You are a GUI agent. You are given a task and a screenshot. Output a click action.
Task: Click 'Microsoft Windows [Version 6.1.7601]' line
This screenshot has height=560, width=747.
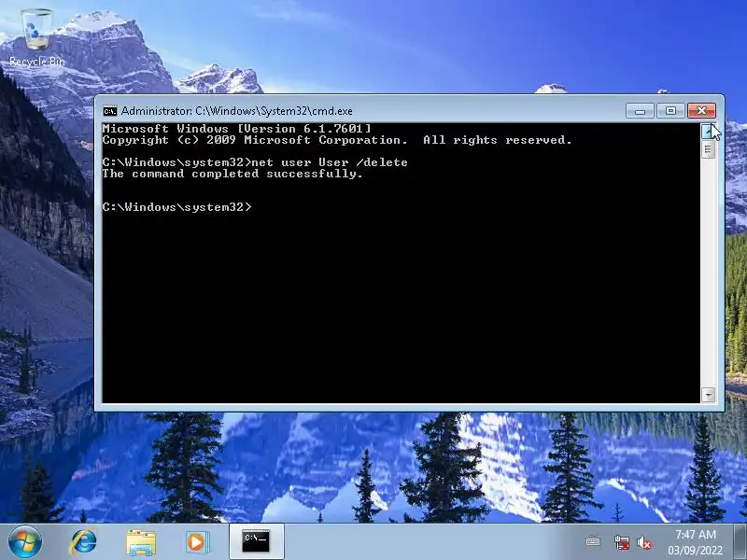coord(236,129)
